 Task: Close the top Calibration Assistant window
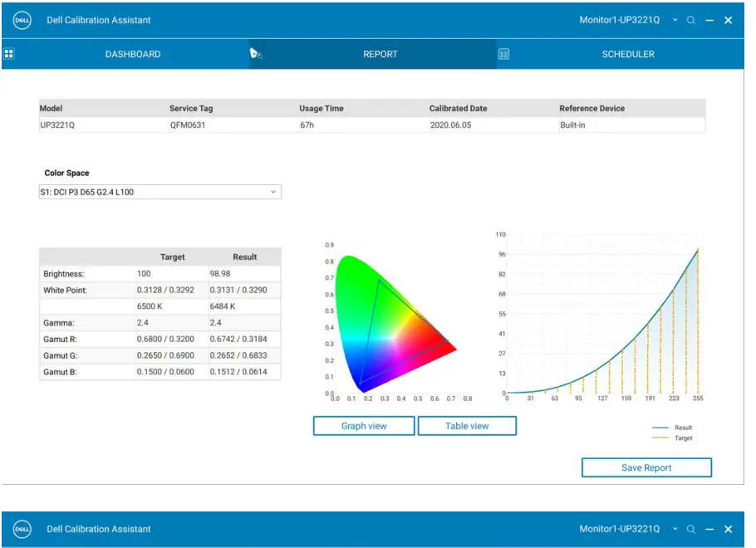point(729,20)
